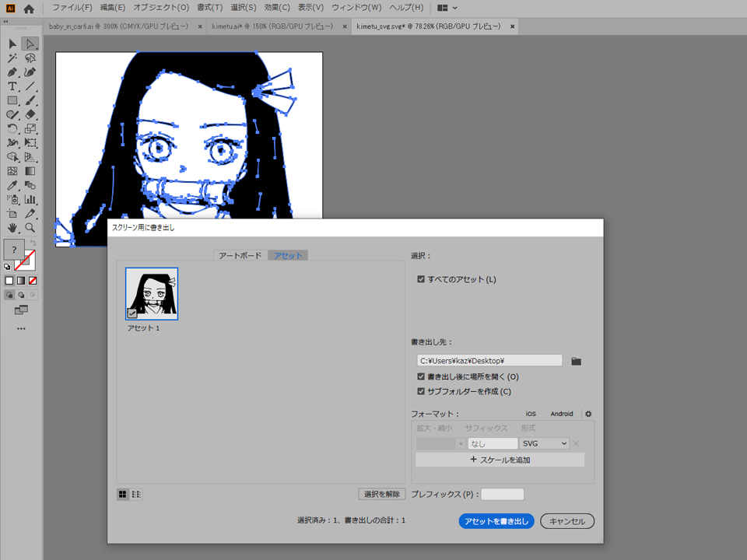The image size is (747, 560).
Task: Select the Hand tool
Action: pyautogui.click(x=12, y=228)
